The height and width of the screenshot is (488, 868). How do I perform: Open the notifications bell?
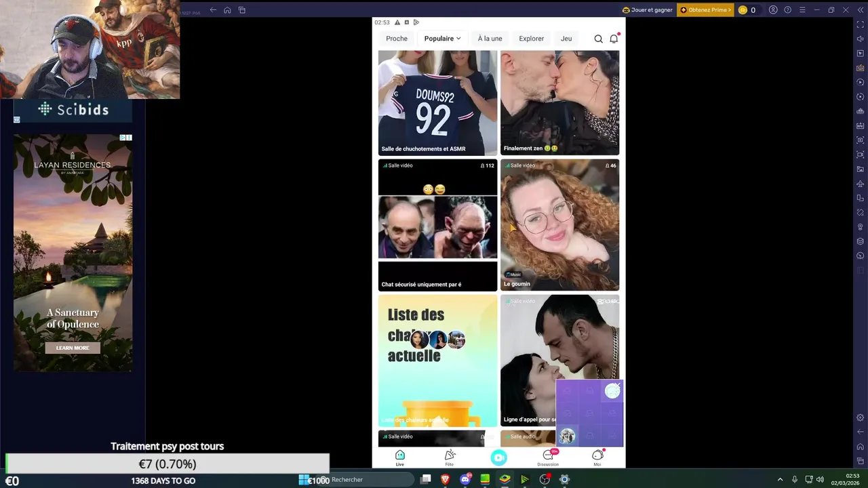pyautogui.click(x=614, y=39)
